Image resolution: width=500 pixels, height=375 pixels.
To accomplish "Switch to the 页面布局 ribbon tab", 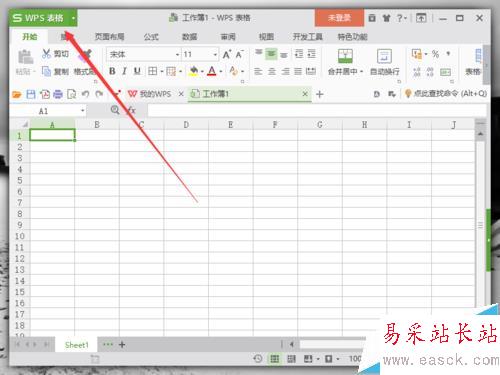I will [109, 36].
